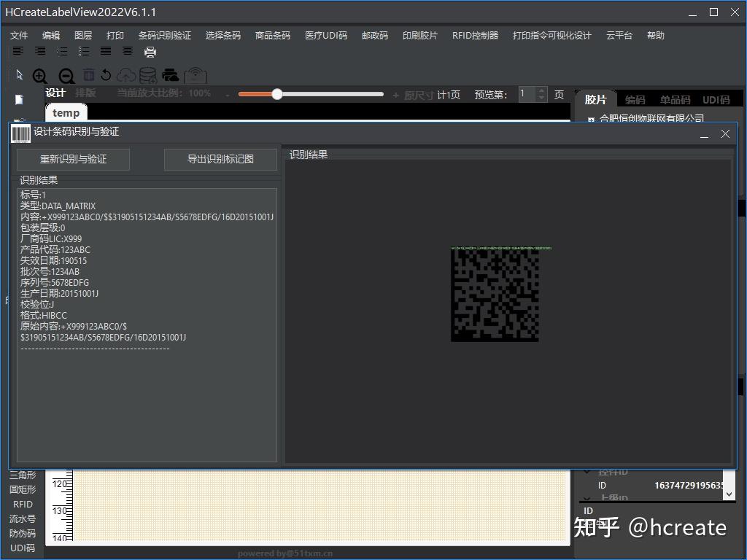The width and height of the screenshot is (747, 560).
Task: Open the database tool icon
Action: (x=147, y=75)
